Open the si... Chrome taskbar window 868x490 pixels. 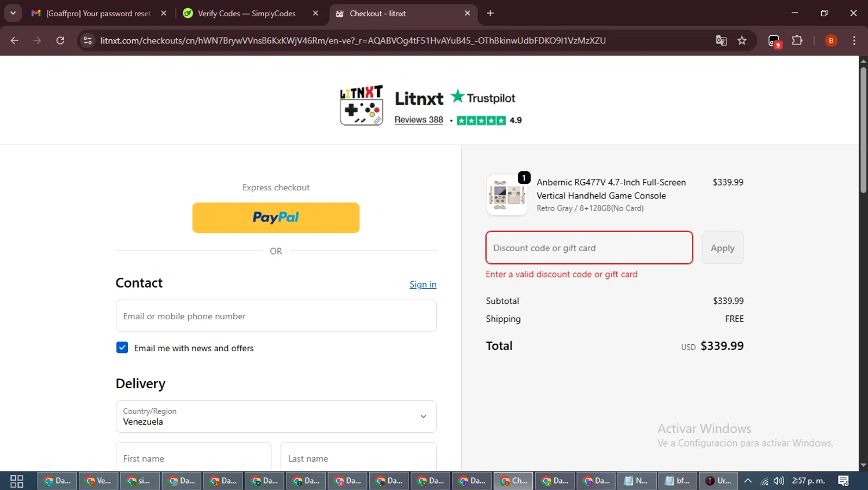pos(140,481)
